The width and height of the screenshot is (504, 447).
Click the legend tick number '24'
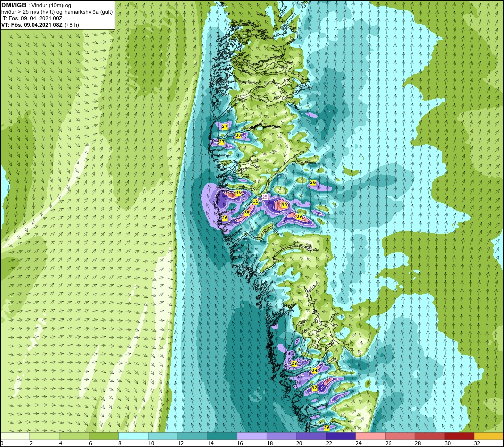tap(359, 443)
